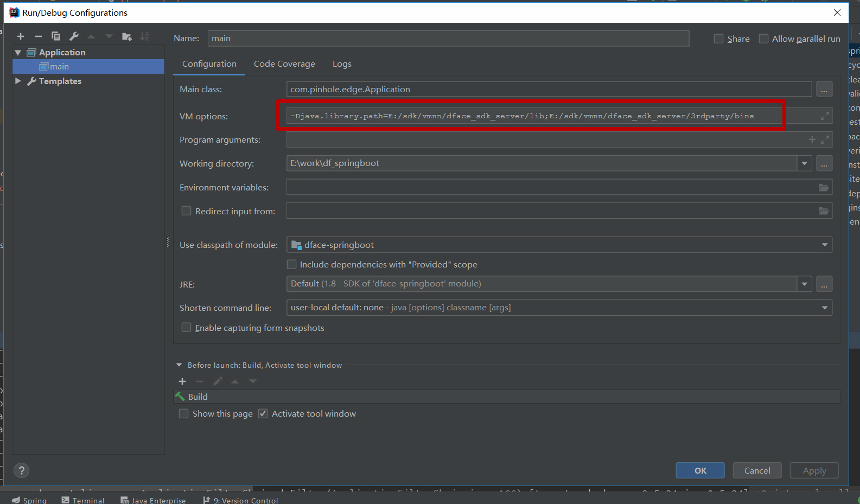Viewport: 860px width, 504px height.
Task: Open Environment variables editor icon
Action: coord(823,188)
